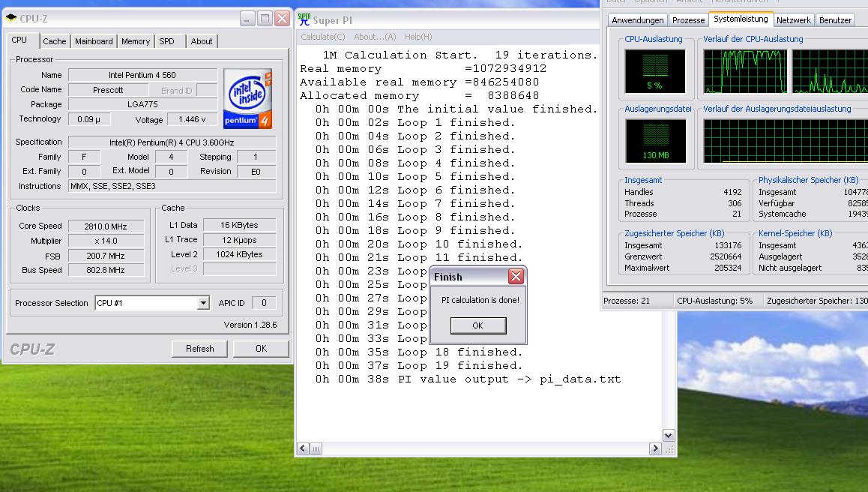This screenshot has height=492, width=868.
Task: Minimize the CPU-Z window
Action: (x=247, y=19)
